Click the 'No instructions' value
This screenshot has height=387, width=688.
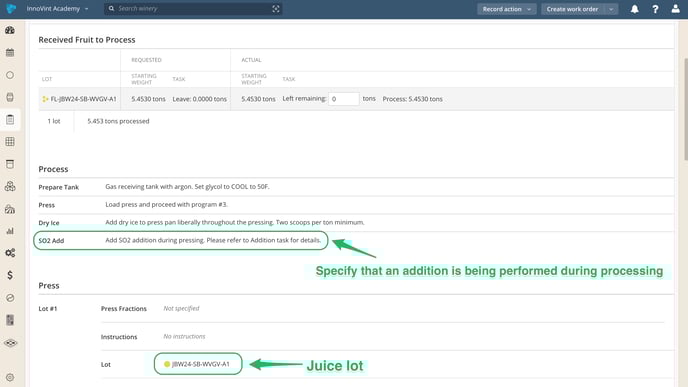(184, 337)
